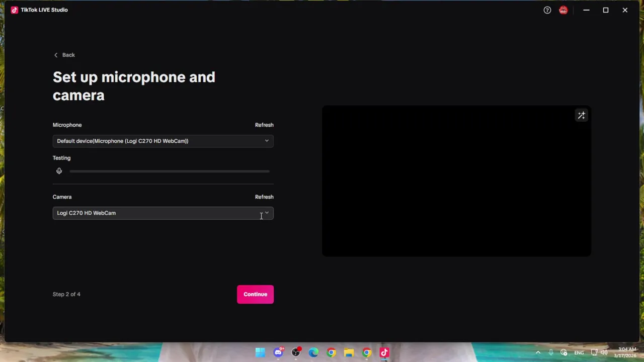This screenshot has height=362, width=644.
Task: Click the camera preview area
Action: coord(456,181)
